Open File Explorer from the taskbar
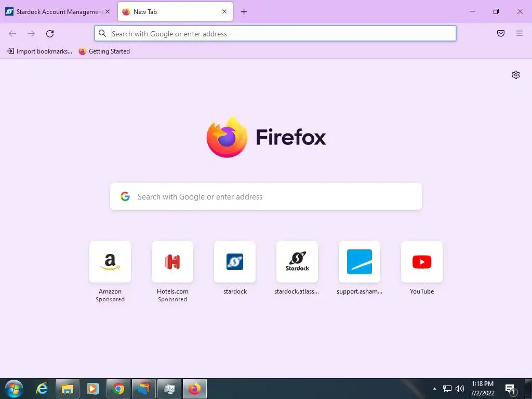 [67, 389]
